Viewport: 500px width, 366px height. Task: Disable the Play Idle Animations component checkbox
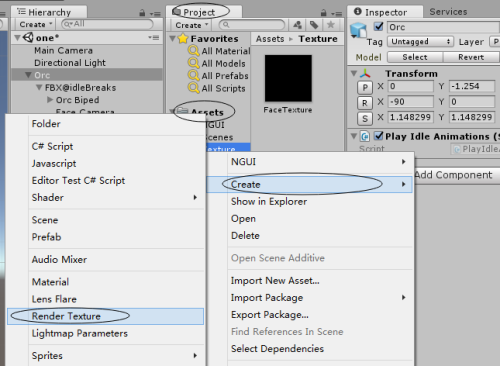tap(379, 136)
